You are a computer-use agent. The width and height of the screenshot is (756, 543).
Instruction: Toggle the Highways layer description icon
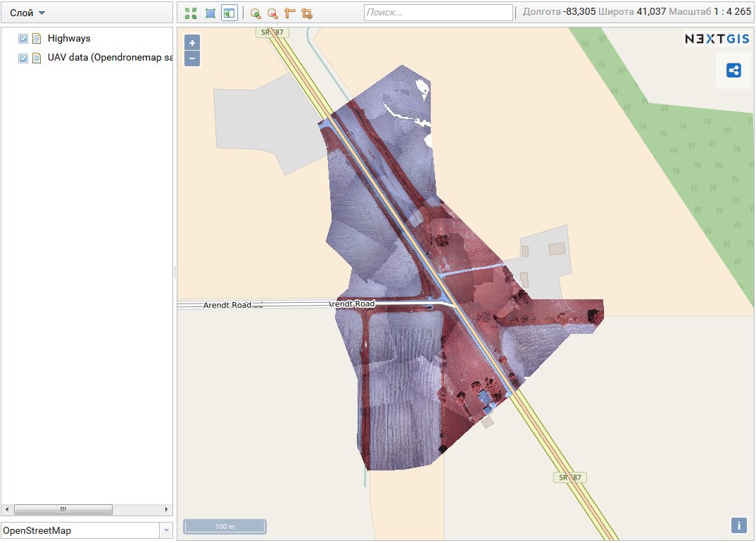(37, 38)
